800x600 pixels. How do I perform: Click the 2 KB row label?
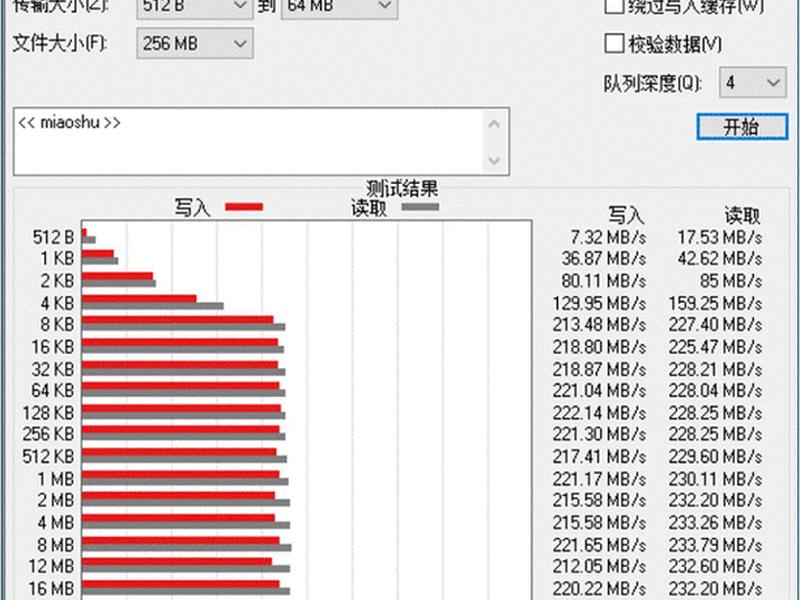57,281
